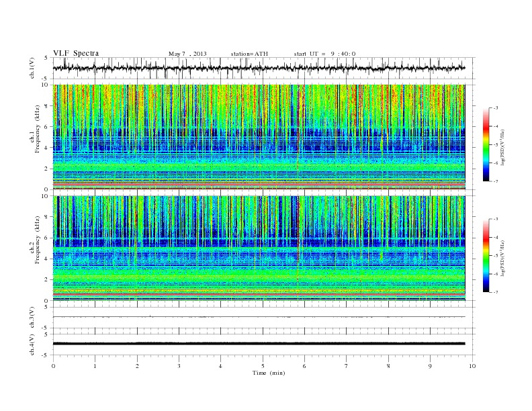Click the ch.4 thick voltage trace
Viewport: 532px width, 411px height.
259,344
